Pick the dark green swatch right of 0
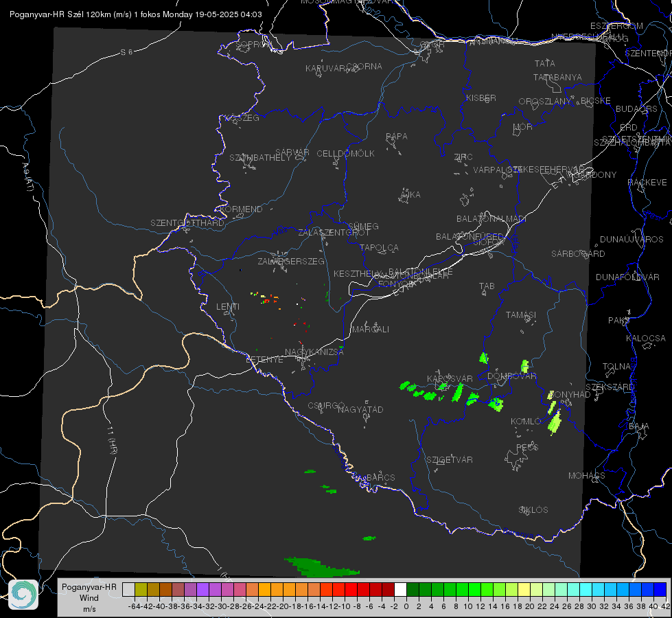This screenshot has width=672, height=618. (413, 589)
